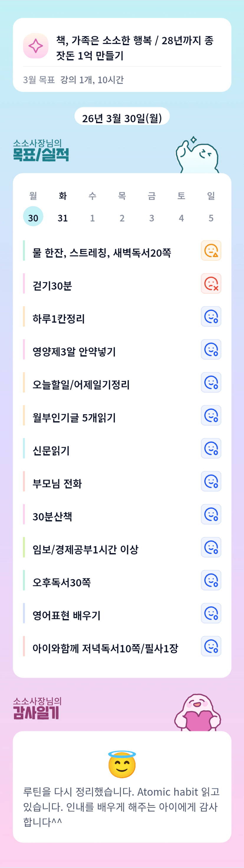Click the blue face icon for 30분산책
Image resolution: width=244 pixels, height=868 pixels.
[211, 514]
